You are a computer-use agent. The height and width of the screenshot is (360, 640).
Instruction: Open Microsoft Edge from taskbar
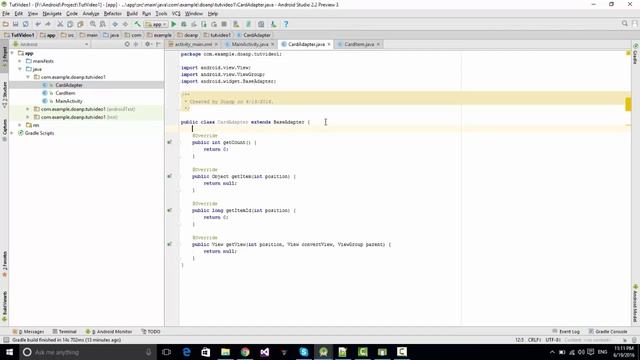click(x=187, y=352)
